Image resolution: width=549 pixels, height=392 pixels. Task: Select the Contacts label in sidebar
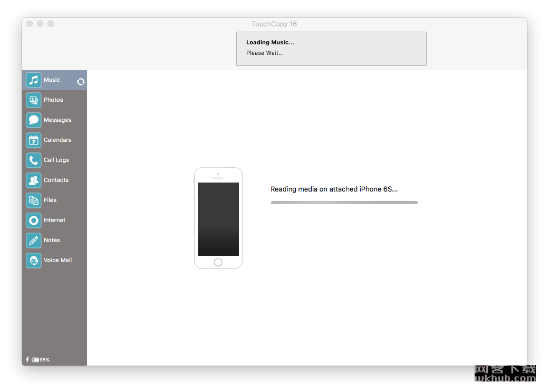[x=56, y=180]
